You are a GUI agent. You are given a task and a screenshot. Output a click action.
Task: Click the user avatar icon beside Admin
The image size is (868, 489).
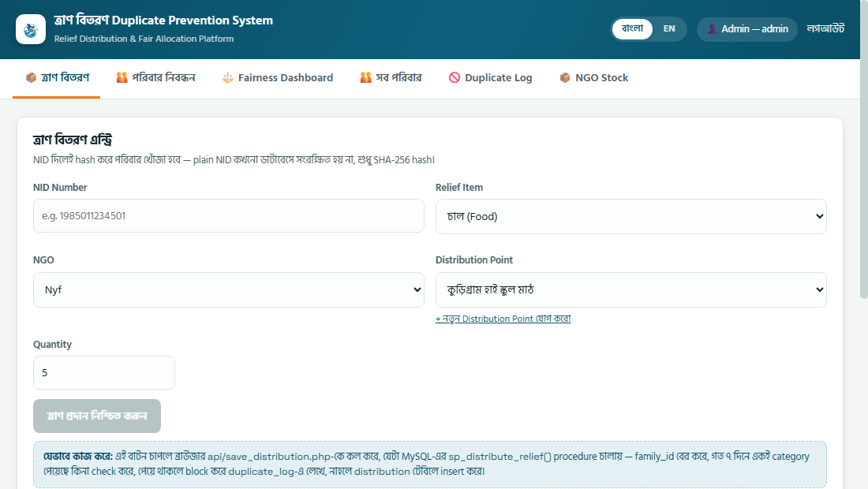713,28
